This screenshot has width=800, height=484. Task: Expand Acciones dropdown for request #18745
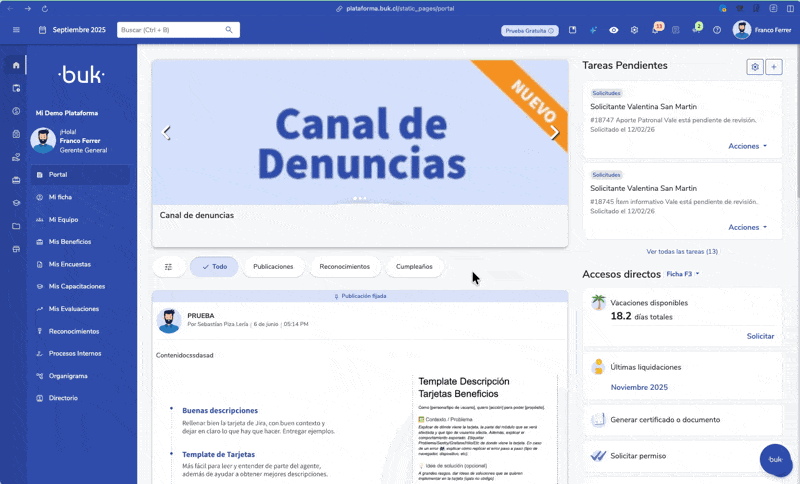point(748,227)
